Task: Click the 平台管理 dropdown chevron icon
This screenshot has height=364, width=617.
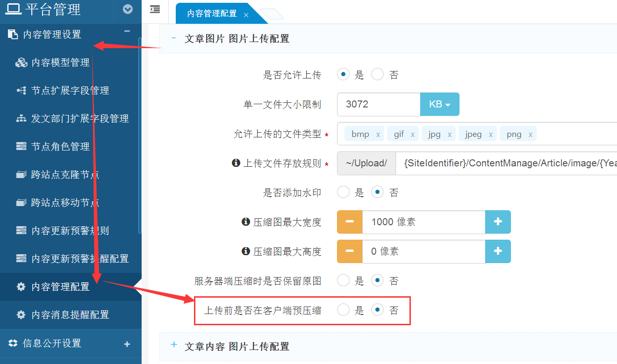Action: [x=127, y=9]
